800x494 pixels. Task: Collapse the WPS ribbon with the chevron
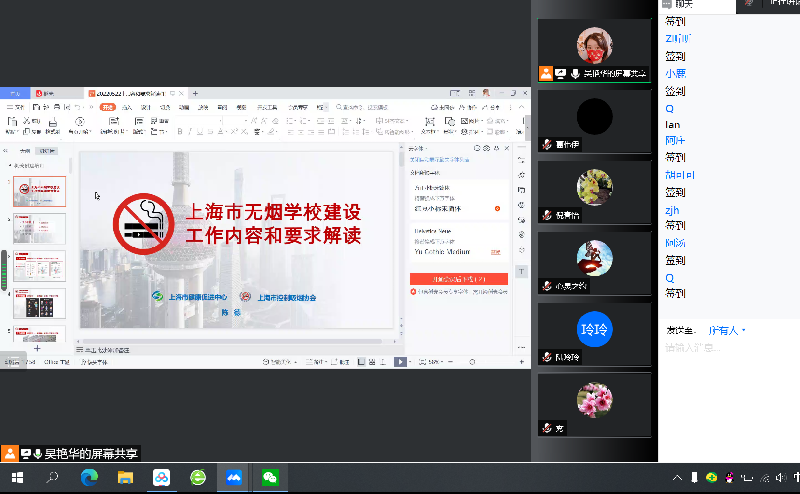click(x=521, y=107)
